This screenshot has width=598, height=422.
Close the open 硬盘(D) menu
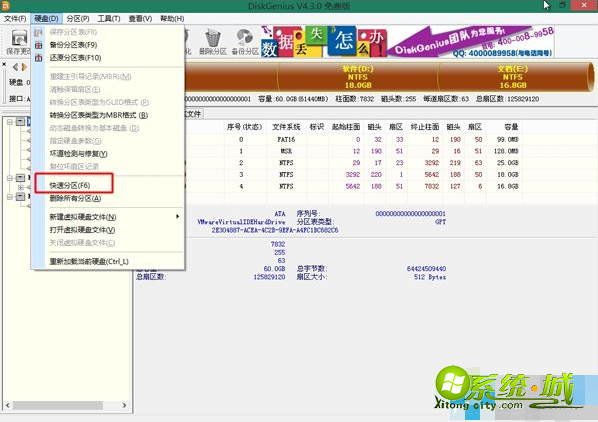point(46,18)
